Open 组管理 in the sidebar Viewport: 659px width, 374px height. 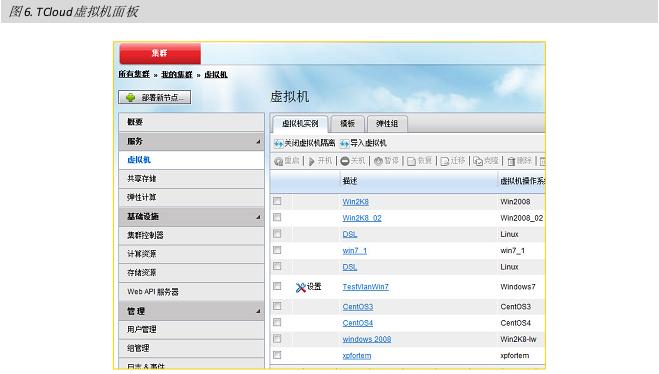click(x=191, y=348)
